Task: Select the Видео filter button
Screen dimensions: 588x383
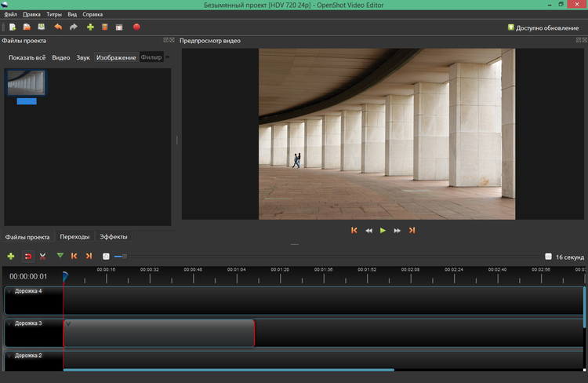Action: click(60, 57)
